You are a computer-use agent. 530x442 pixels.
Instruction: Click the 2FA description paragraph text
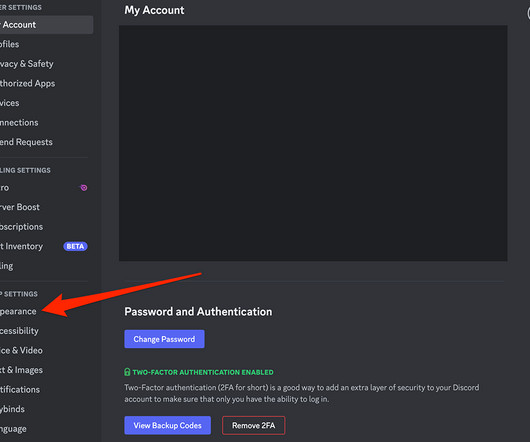[x=302, y=393]
